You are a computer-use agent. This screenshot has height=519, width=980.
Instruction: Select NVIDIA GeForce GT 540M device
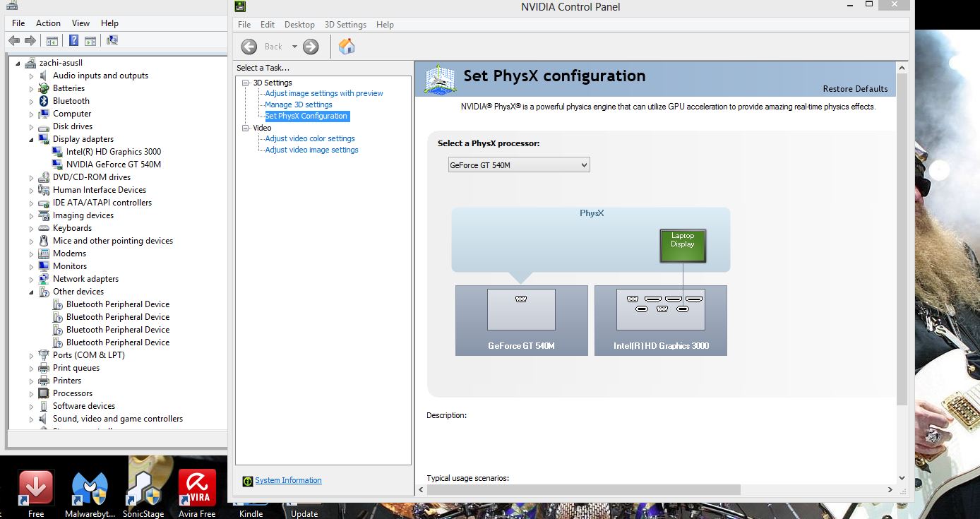(x=114, y=165)
